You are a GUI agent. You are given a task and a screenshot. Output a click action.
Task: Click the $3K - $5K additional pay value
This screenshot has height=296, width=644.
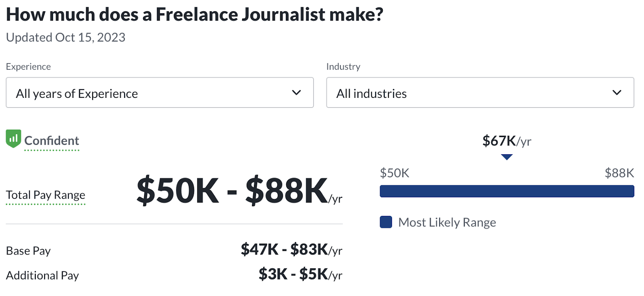click(300, 274)
